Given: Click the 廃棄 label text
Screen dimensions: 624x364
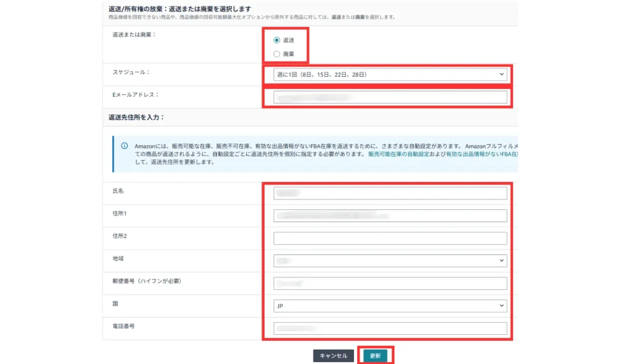Looking at the screenshot, I should click(x=288, y=54).
